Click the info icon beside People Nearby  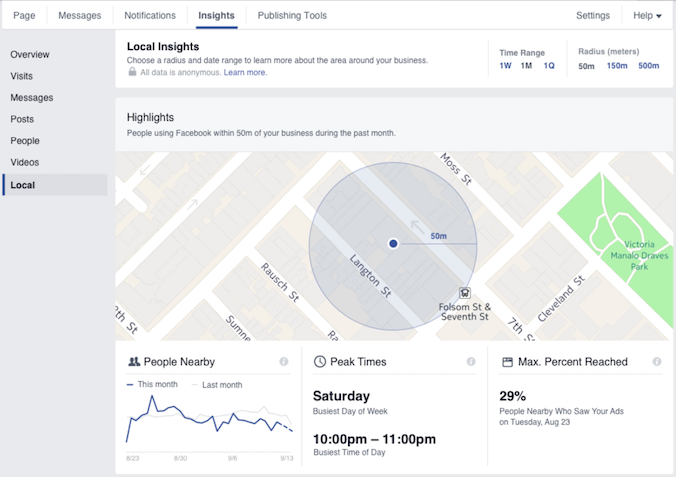point(284,362)
